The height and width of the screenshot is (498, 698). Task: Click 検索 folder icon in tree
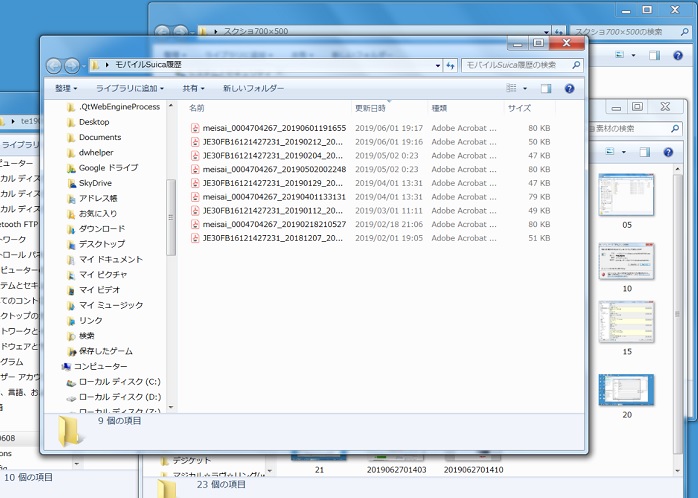tap(71, 336)
